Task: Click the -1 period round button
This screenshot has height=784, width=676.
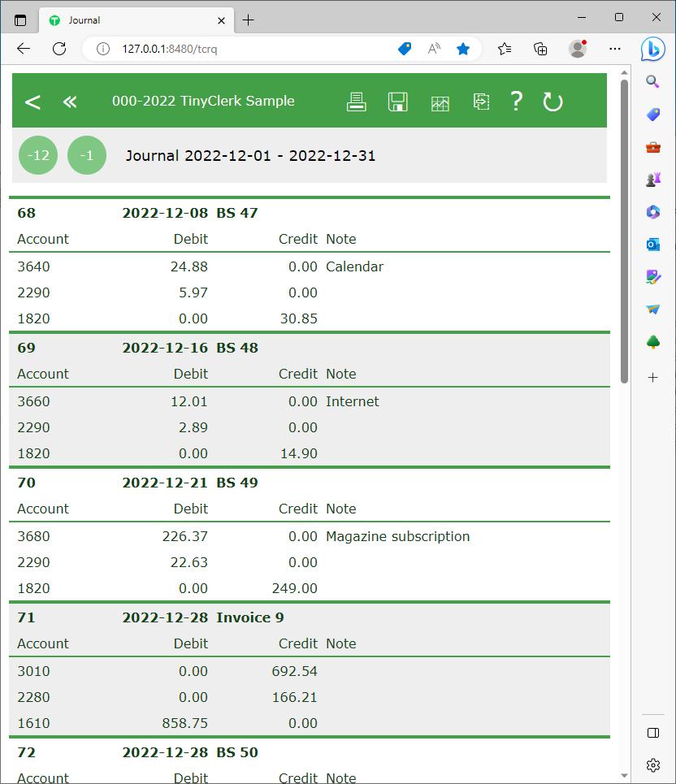Action: click(87, 155)
